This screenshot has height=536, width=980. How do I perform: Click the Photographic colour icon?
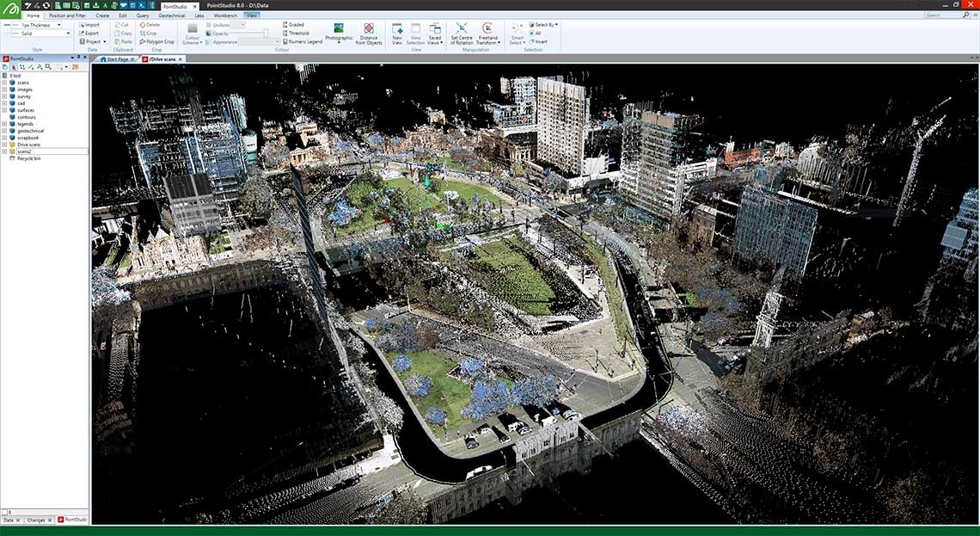pyautogui.click(x=339, y=29)
